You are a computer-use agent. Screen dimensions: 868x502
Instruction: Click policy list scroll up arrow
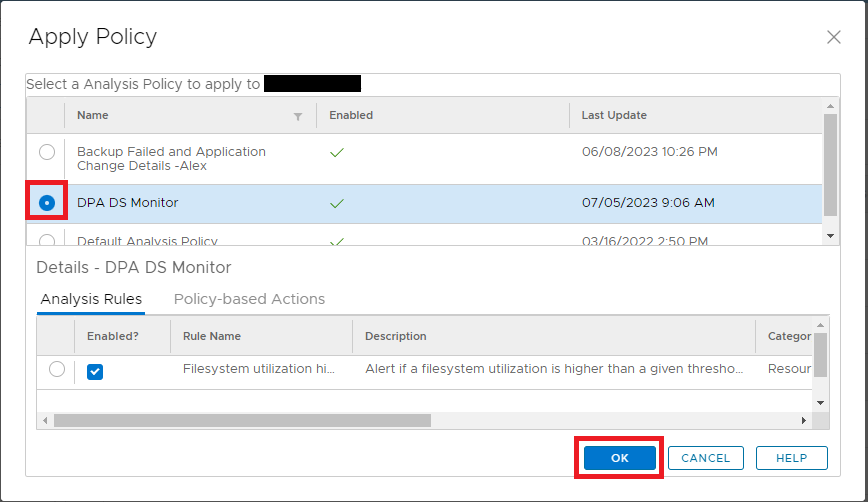(x=830, y=106)
